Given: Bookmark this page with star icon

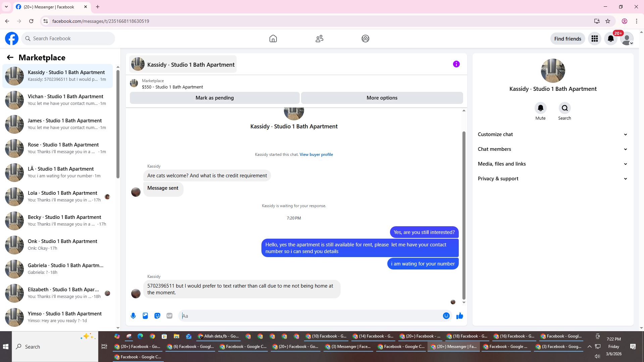Looking at the screenshot, I should (608, 21).
